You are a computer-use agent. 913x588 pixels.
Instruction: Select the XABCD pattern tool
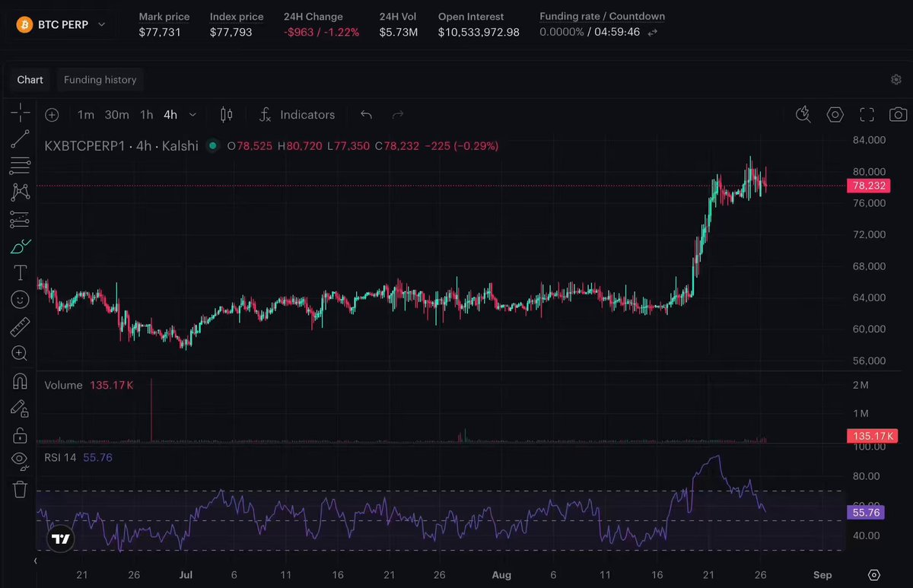(x=21, y=192)
